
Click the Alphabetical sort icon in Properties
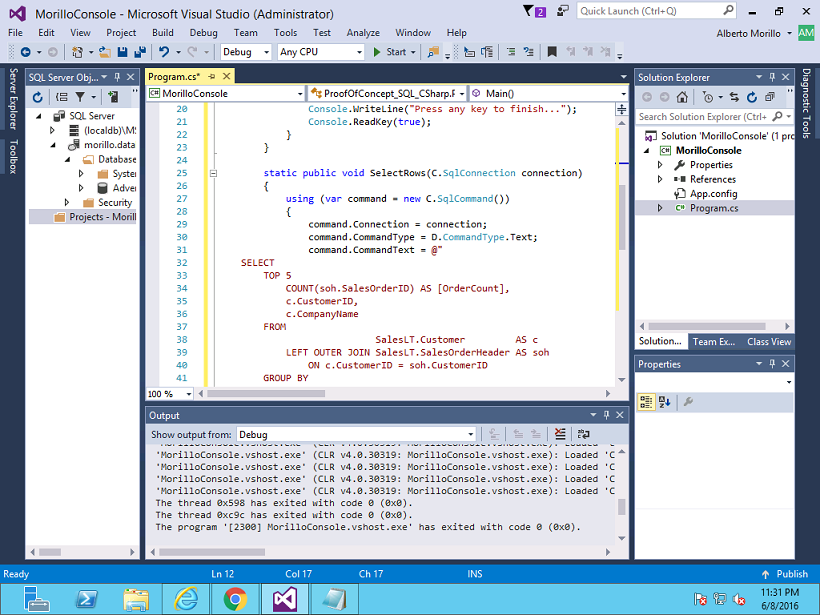665,402
